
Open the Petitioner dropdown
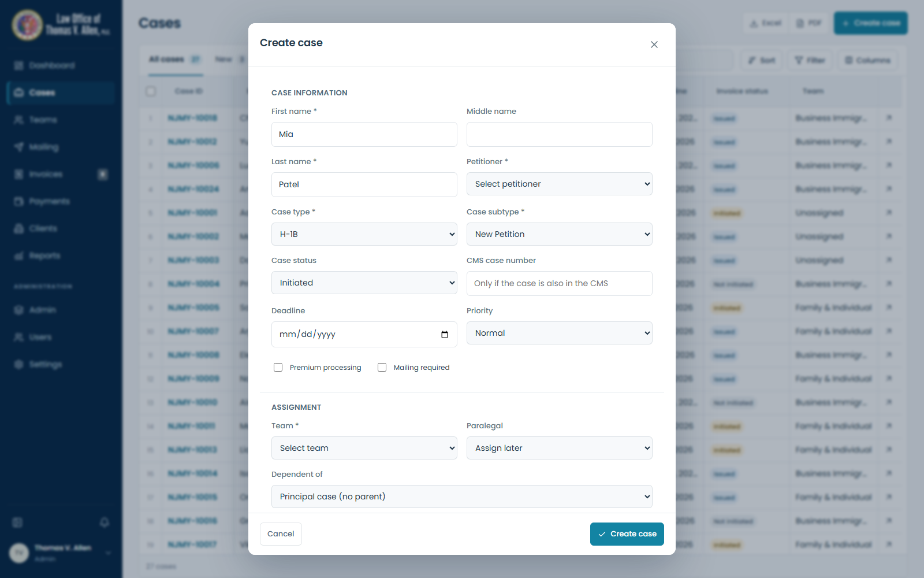560,184
